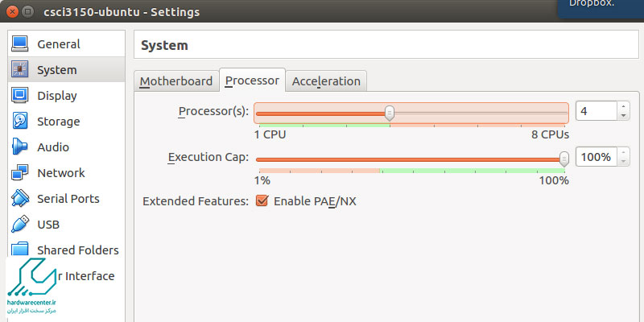This screenshot has height=322, width=644.
Task: Click the processor count number field
Action: (x=596, y=111)
